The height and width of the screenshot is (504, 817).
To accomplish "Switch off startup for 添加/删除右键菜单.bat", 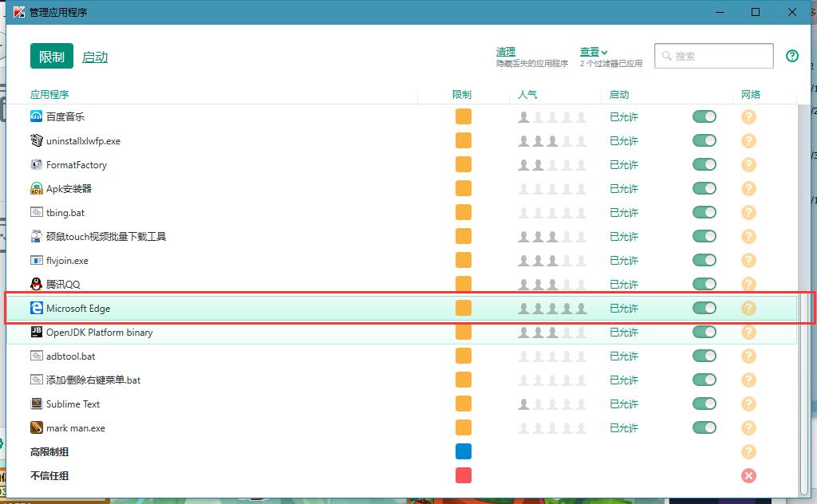I will tap(705, 380).
